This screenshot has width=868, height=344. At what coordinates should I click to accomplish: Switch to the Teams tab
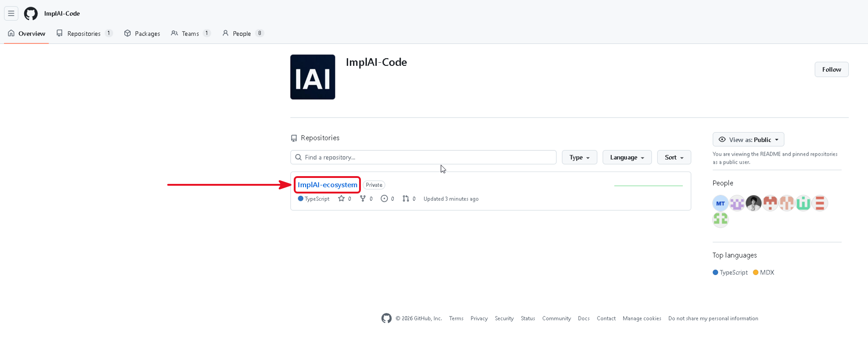(191, 33)
